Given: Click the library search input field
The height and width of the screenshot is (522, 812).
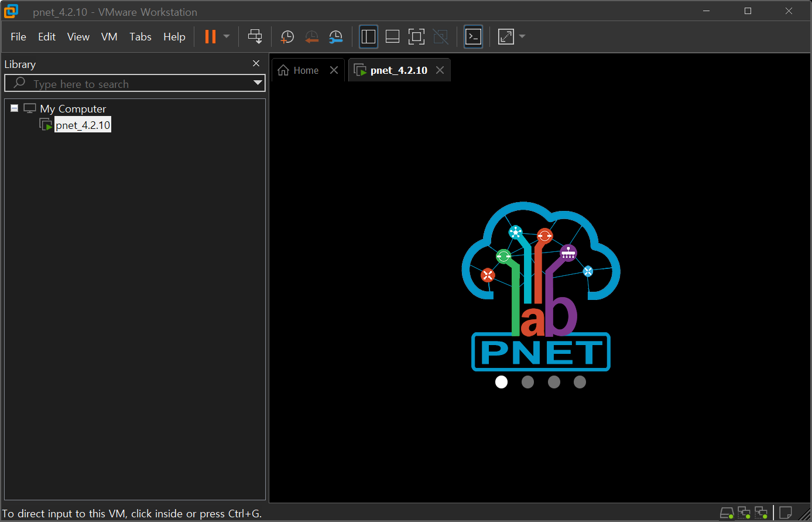Looking at the screenshot, I should pos(135,83).
